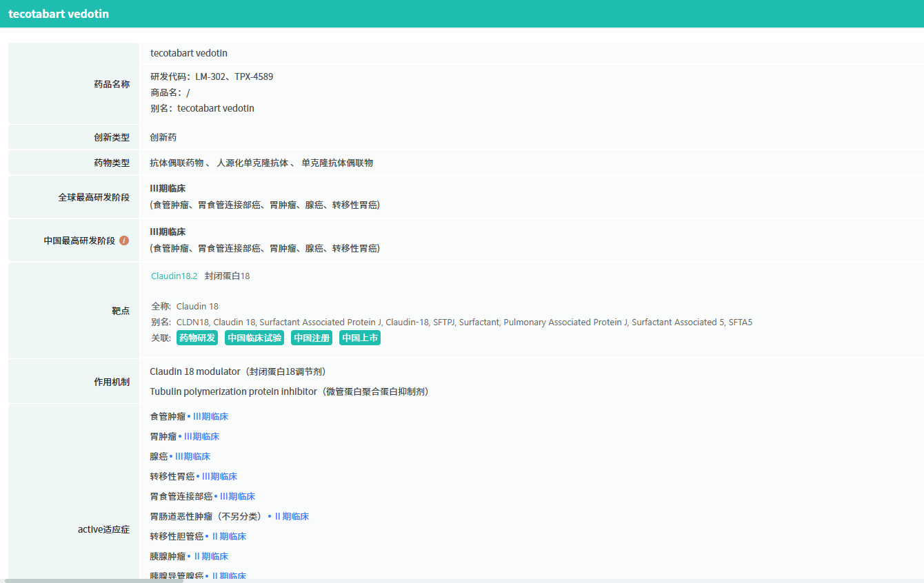Click the 创新类型 row label
Viewport: 924px width, 583px height.
(112, 138)
